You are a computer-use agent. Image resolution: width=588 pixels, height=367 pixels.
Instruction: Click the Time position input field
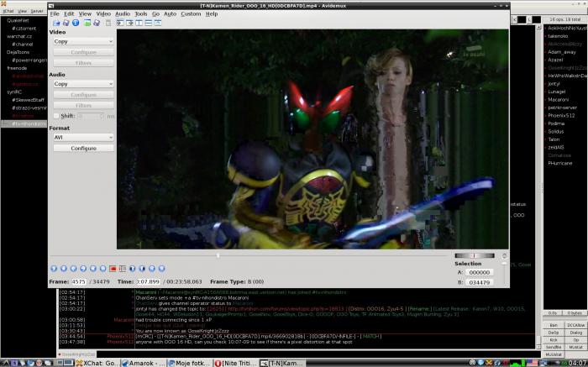148,281
